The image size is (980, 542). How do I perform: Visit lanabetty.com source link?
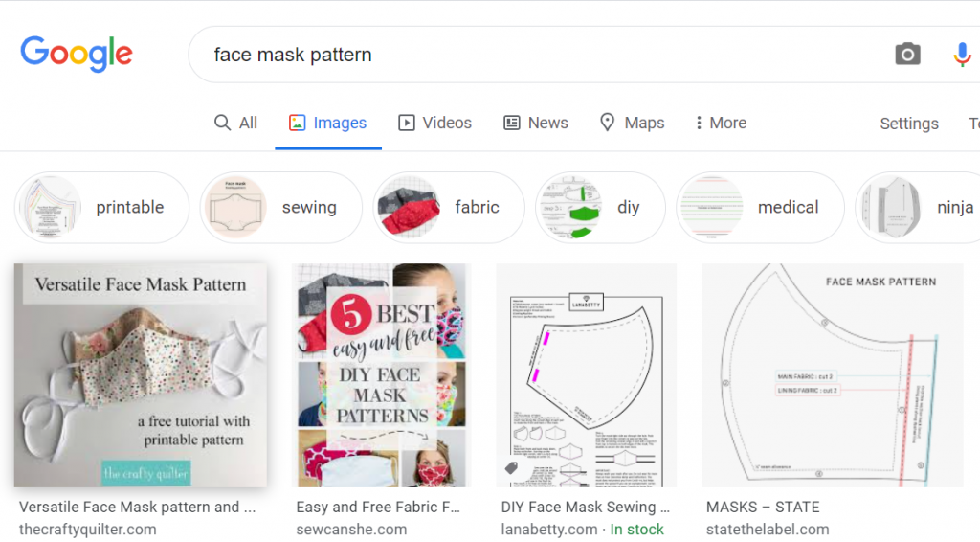pos(549,530)
